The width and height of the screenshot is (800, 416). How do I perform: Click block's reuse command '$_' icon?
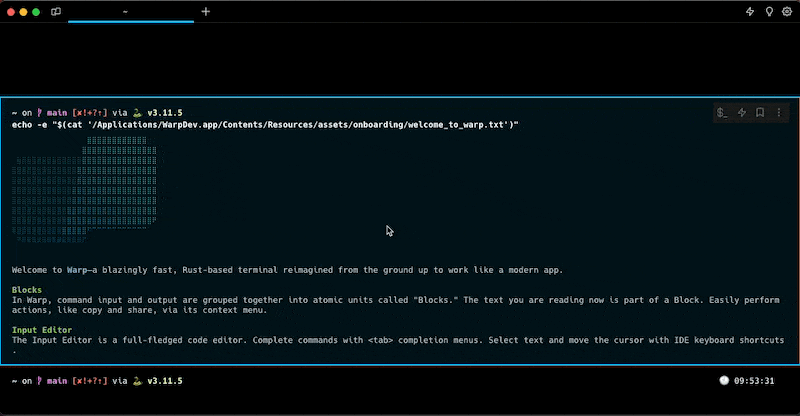tap(722, 112)
